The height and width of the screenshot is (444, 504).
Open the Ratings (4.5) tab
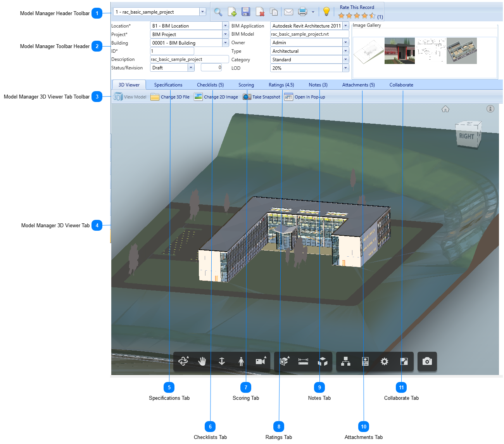(281, 85)
